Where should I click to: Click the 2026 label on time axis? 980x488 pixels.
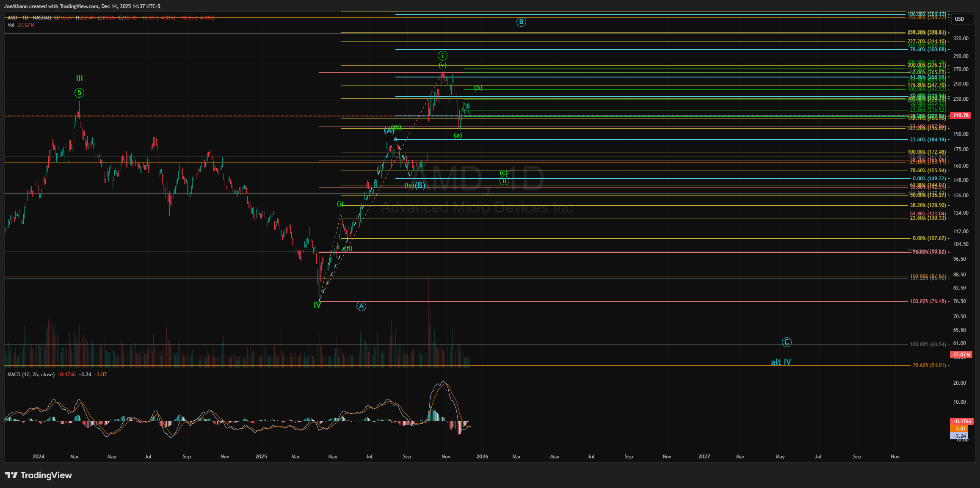[x=482, y=457]
